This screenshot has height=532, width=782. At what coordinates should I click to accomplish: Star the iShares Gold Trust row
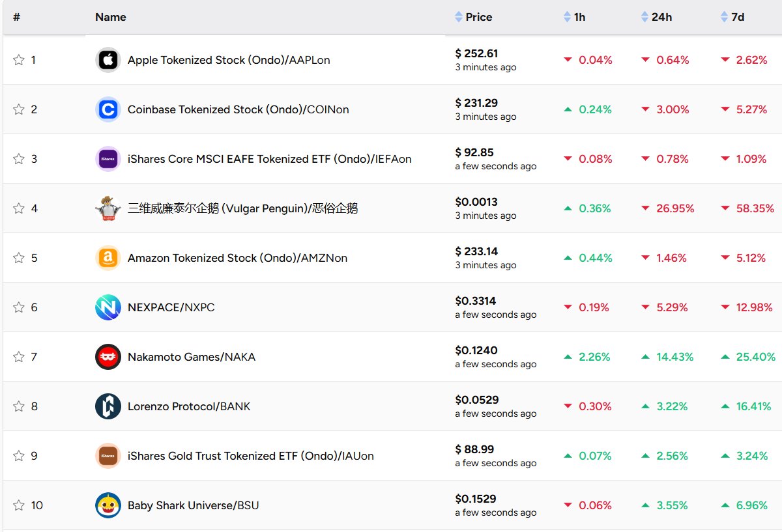point(19,456)
